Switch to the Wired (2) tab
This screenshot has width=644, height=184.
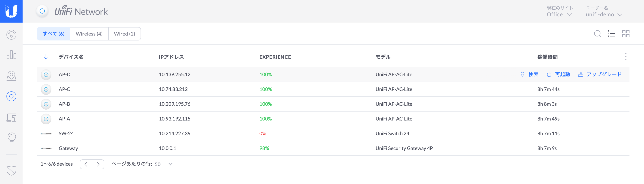tap(124, 34)
